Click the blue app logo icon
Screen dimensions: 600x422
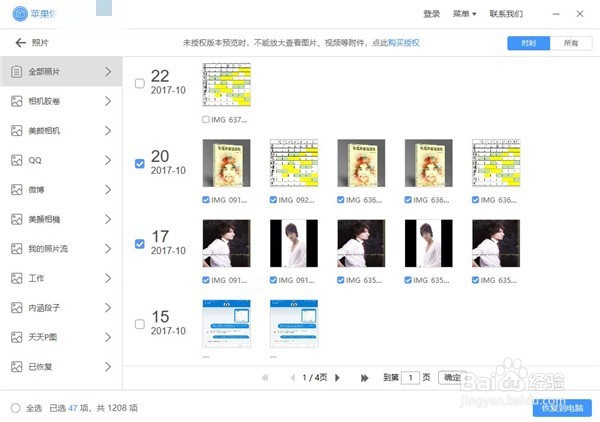click(20, 14)
